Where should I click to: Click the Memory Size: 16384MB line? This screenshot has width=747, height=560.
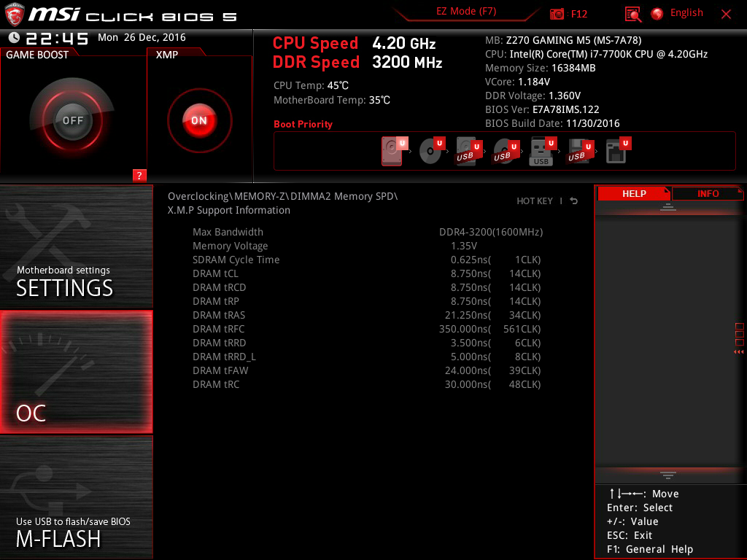(x=541, y=68)
